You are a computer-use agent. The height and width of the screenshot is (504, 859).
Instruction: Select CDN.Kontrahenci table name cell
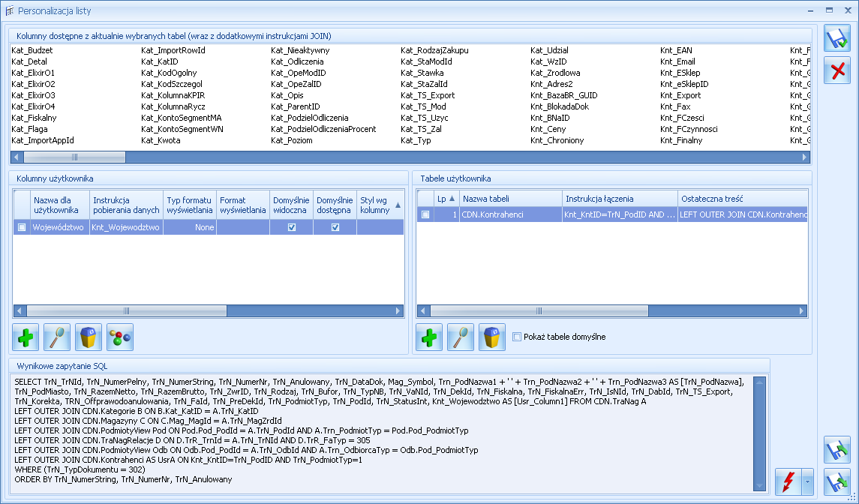[511, 214]
